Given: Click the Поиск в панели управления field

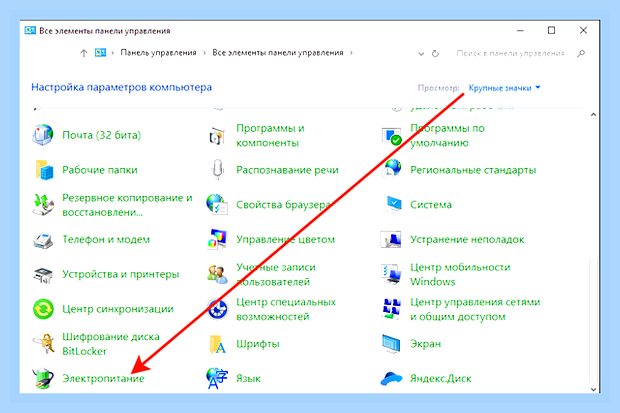Looking at the screenshot, I should pos(514,53).
